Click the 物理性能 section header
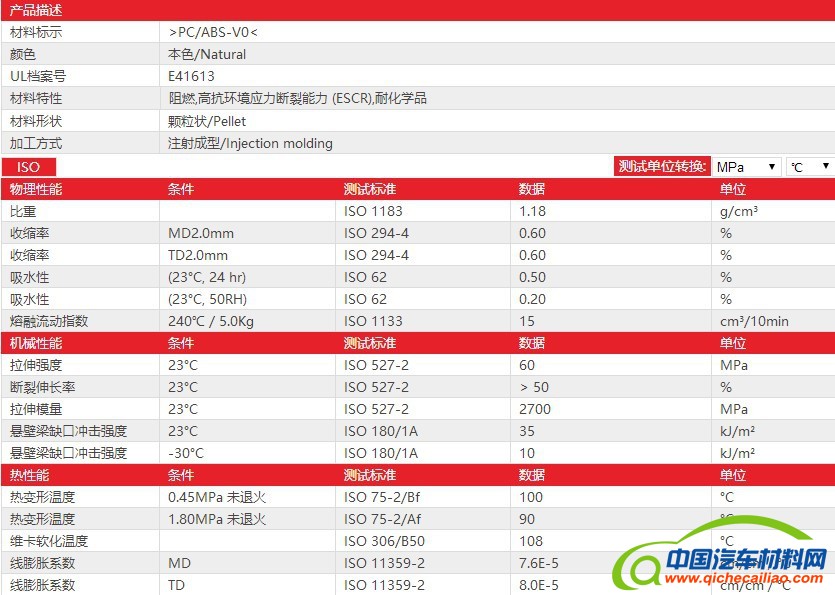 click(x=36, y=189)
